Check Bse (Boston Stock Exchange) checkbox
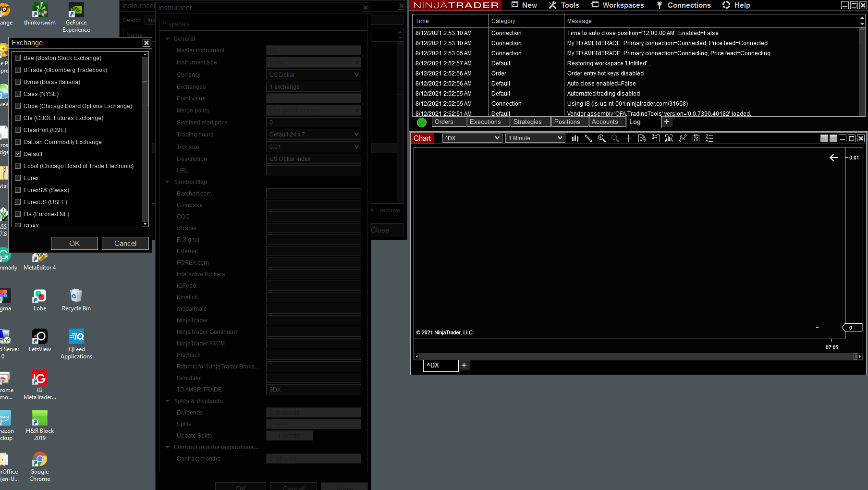 pyautogui.click(x=18, y=58)
